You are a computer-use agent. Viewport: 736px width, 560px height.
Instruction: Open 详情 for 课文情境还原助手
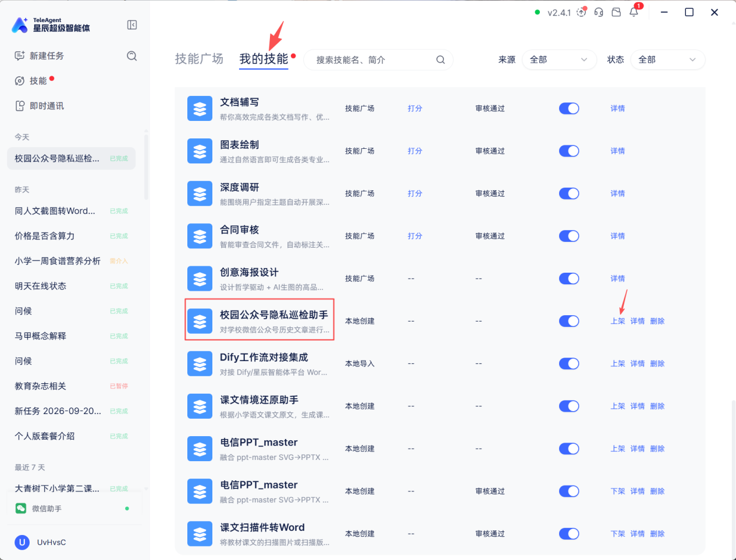638,406
